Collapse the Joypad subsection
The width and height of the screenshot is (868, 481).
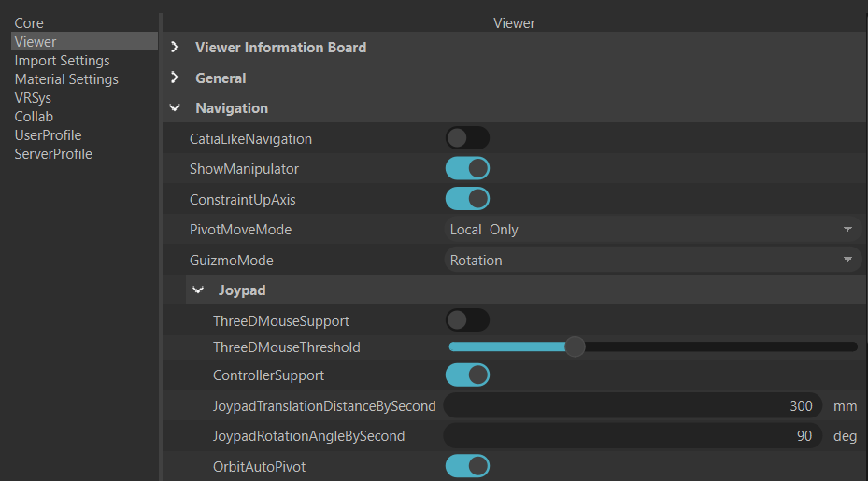[198, 290]
